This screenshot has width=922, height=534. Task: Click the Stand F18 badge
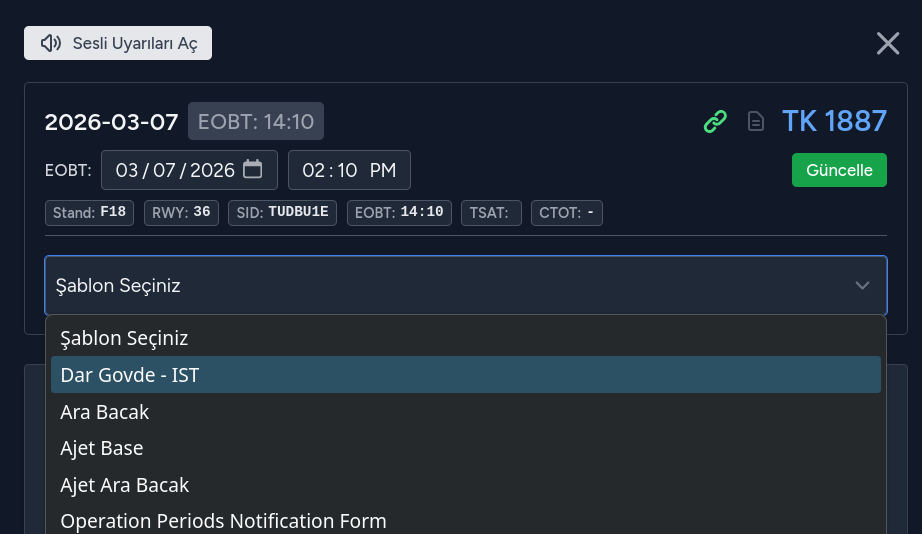click(x=90, y=213)
